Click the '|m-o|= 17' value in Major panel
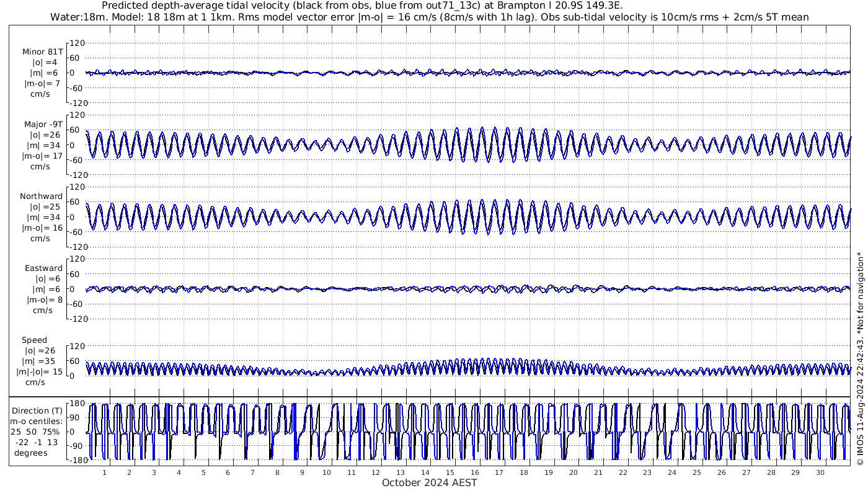Image resolution: width=868 pixels, height=496 pixels. pos(42,156)
